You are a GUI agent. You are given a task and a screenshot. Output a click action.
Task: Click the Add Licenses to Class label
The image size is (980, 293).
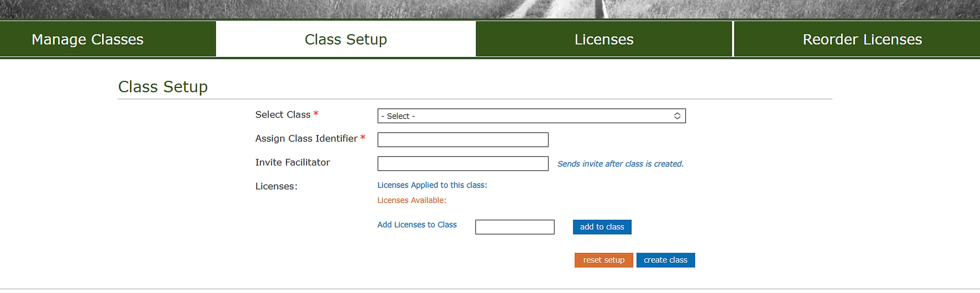(416, 225)
